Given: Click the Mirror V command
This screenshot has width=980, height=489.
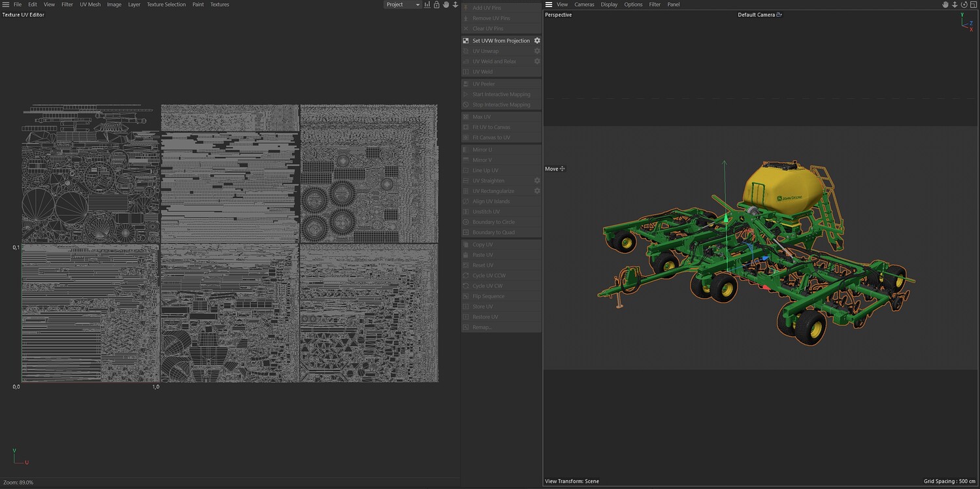Looking at the screenshot, I should pyautogui.click(x=501, y=160).
